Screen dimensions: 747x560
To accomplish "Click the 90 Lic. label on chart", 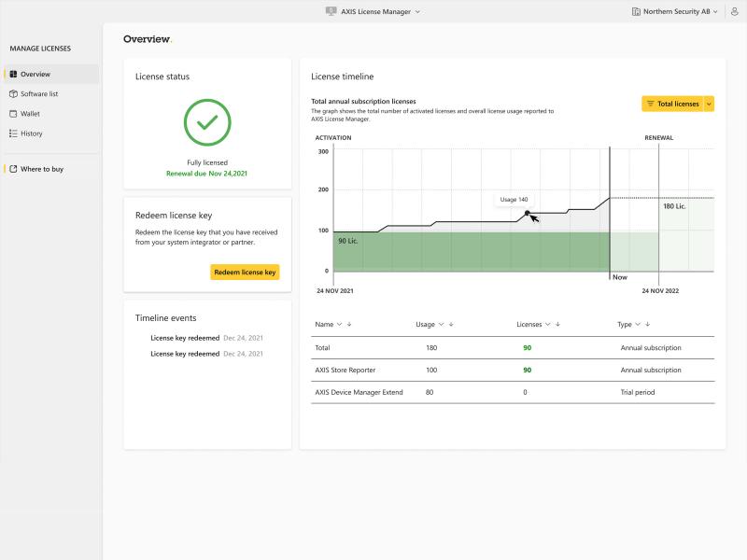I will (x=348, y=241).
